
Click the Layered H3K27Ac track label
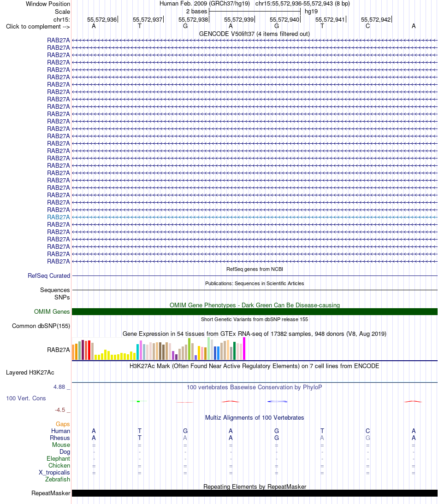[30, 373]
